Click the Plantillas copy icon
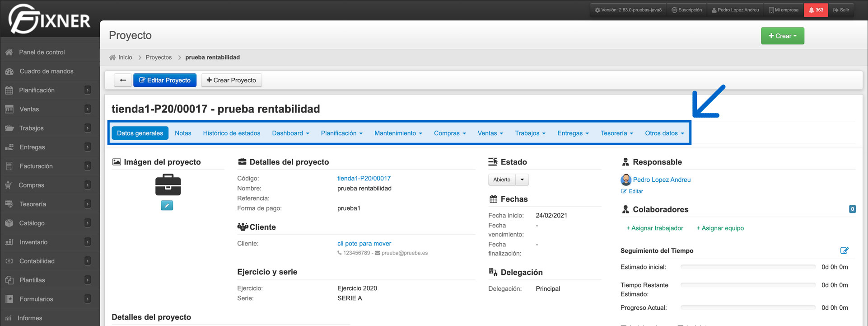 click(9, 280)
